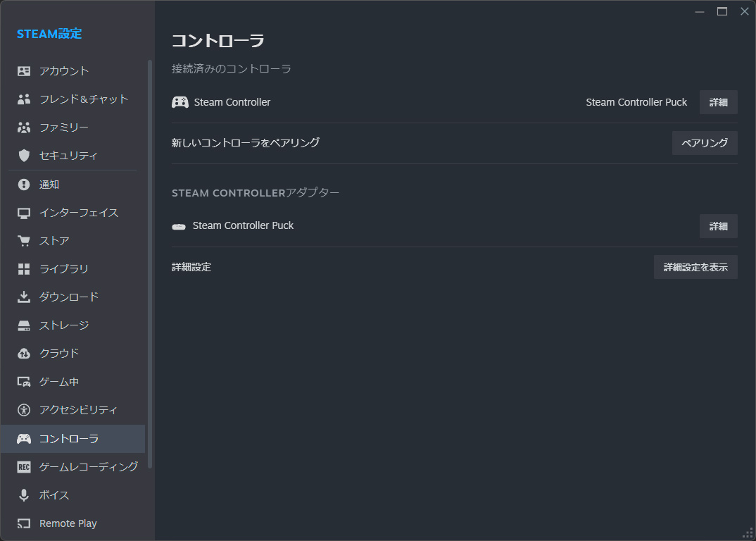Click the Remote Play cast icon
The image size is (756, 541).
24,523
